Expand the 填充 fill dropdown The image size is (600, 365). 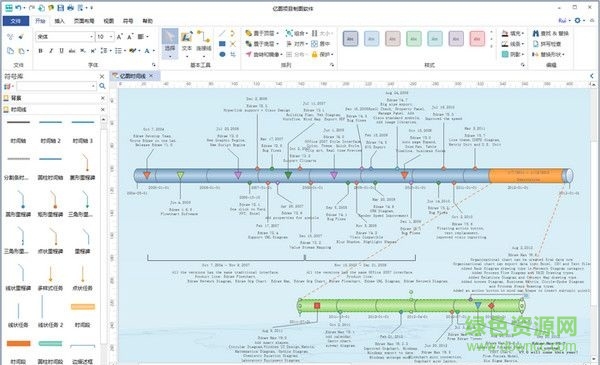[x=513, y=34]
